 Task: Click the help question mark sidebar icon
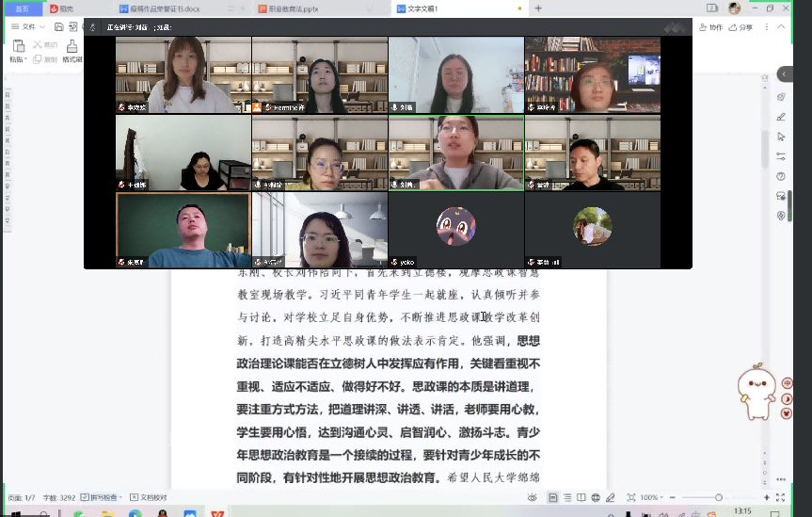click(781, 176)
